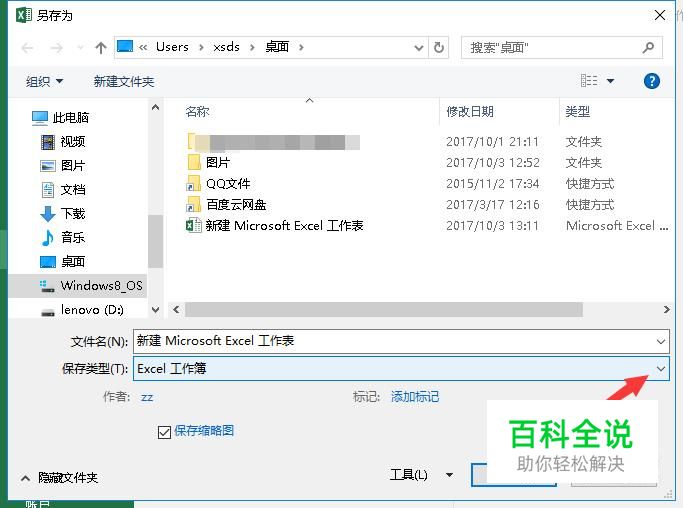Click 桌面 in the address path
This screenshot has height=508, width=683.
(x=277, y=47)
